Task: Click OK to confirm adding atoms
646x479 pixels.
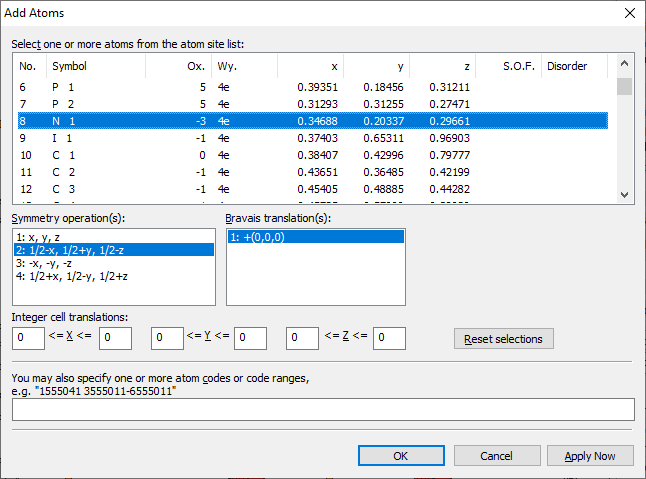Action: pyautogui.click(x=401, y=456)
